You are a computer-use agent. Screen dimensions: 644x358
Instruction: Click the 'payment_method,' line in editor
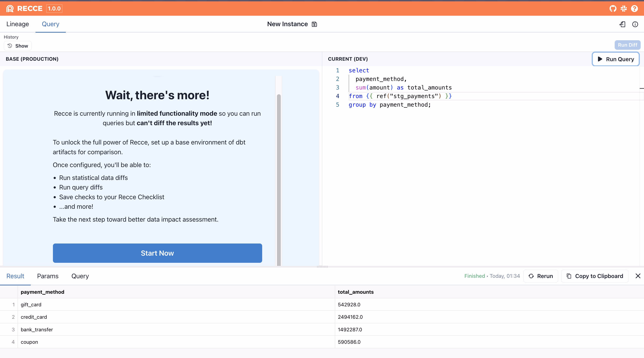coord(381,79)
